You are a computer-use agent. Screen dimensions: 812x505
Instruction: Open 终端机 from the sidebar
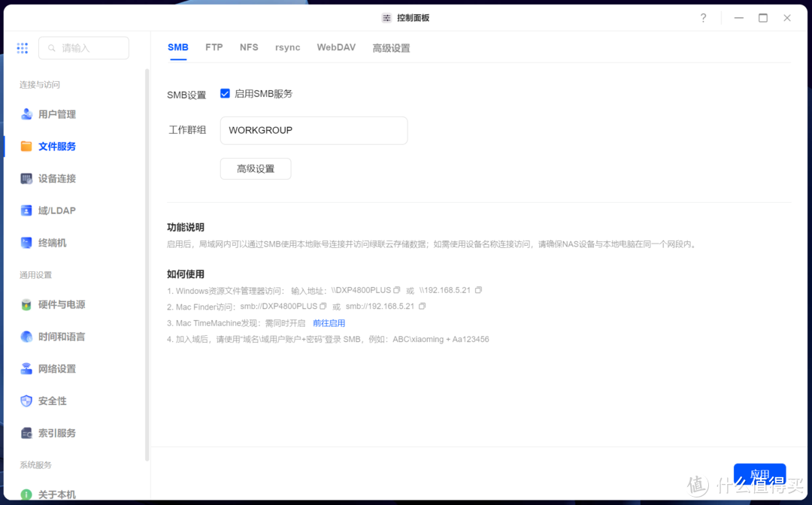click(53, 242)
